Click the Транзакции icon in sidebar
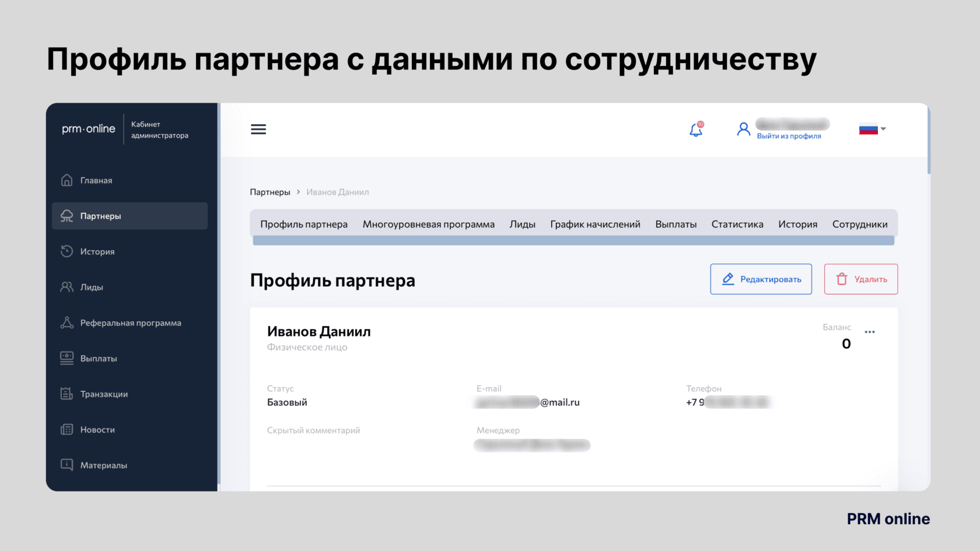The height and width of the screenshot is (551, 980). pyautogui.click(x=67, y=394)
